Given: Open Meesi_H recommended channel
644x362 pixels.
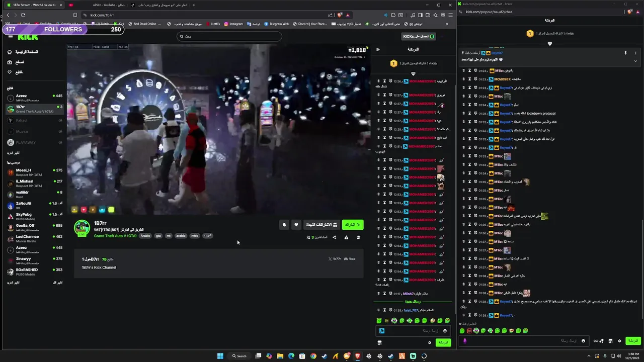Looking at the screenshot, I should [x=35, y=172].
